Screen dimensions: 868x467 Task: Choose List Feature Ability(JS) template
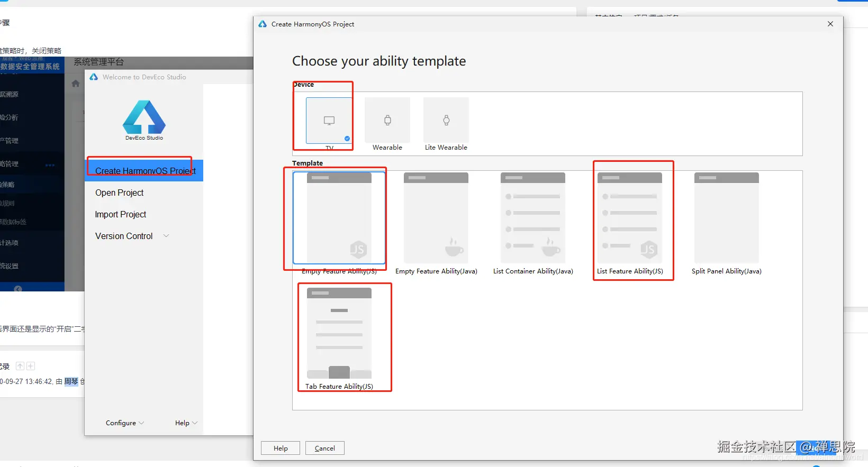[630, 218]
